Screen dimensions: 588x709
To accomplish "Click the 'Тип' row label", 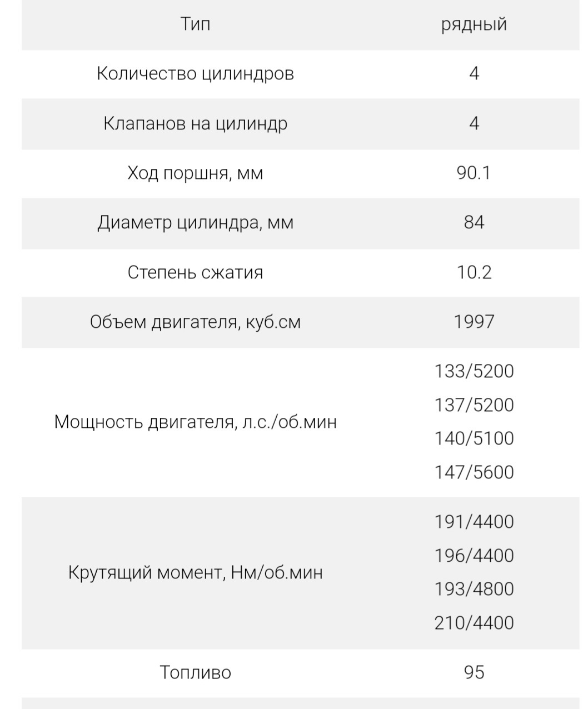I will (195, 24).
